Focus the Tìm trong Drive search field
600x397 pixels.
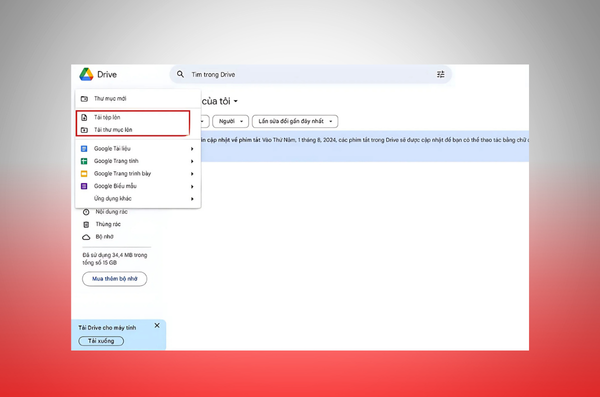(311, 74)
